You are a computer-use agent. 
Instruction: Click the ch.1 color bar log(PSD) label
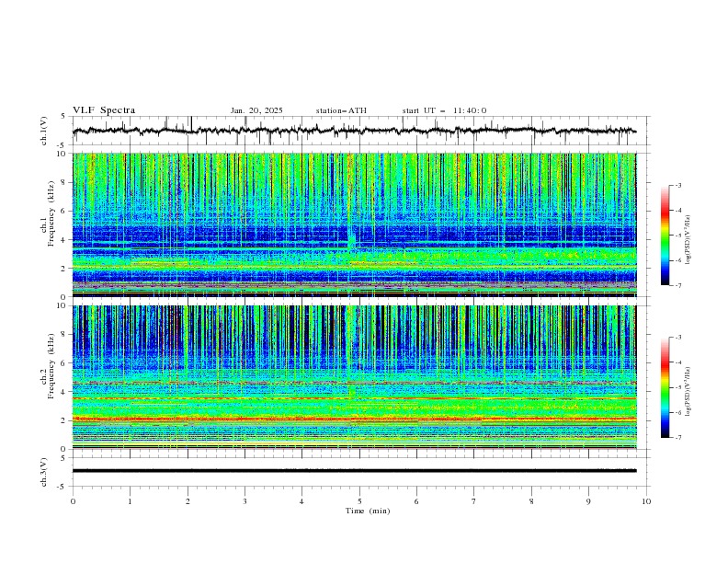click(688, 240)
